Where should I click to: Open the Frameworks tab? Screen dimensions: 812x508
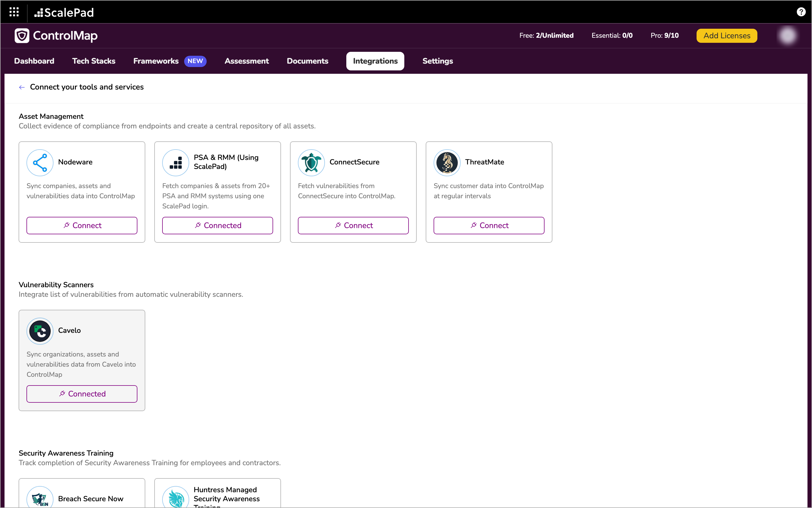point(156,61)
